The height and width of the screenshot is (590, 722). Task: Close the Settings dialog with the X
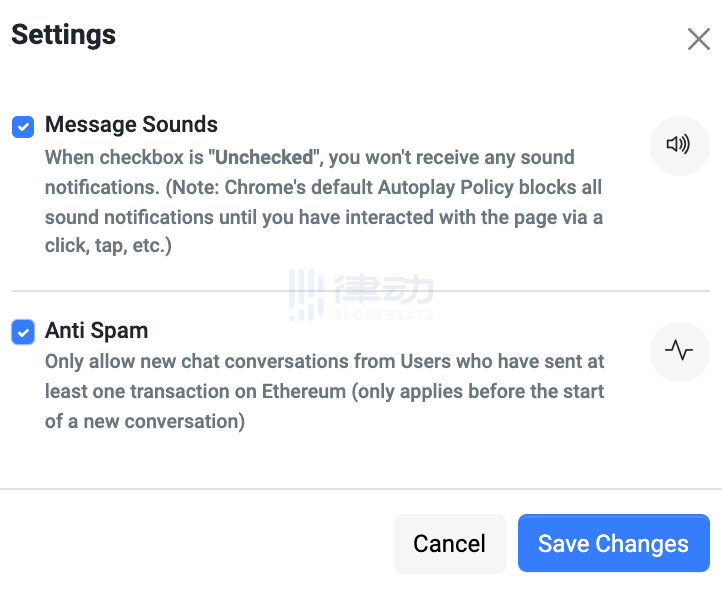[x=698, y=39]
